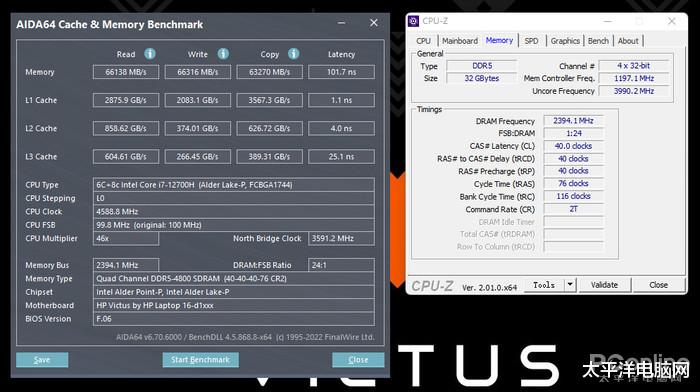This screenshot has width=700, height=392.
Task: Select the Memory tab in CPU-Z
Action: tap(499, 40)
